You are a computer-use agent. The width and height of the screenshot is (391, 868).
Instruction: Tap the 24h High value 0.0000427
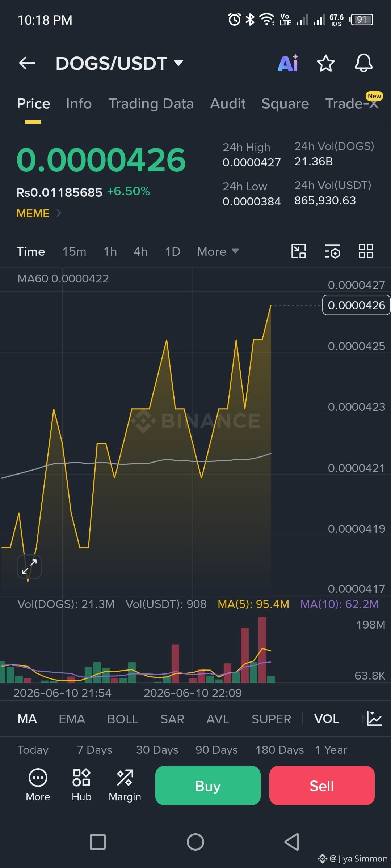pyautogui.click(x=252, y=162)
